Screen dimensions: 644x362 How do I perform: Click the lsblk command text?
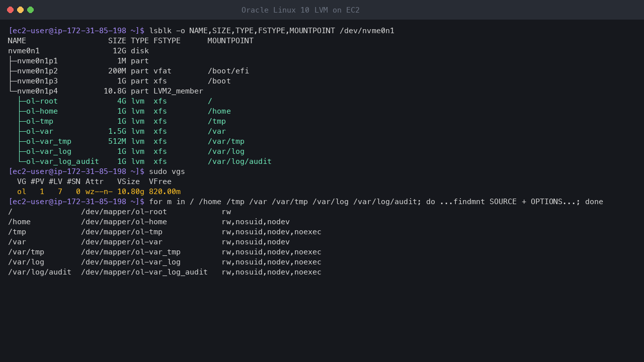tap(272, 31)
